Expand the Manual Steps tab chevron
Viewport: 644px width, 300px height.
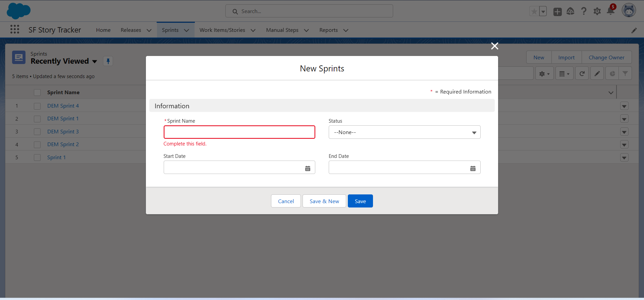click(x=306, y=30)
